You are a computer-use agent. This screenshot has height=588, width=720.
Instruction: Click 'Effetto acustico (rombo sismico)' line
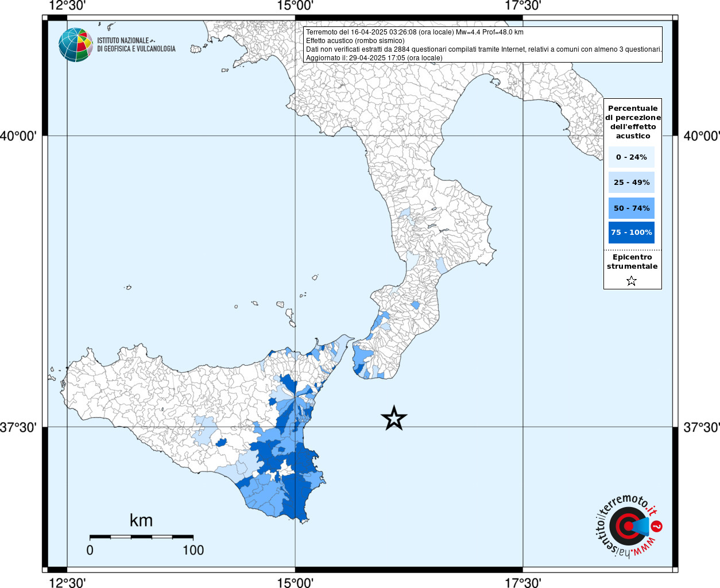click(355, 41)
